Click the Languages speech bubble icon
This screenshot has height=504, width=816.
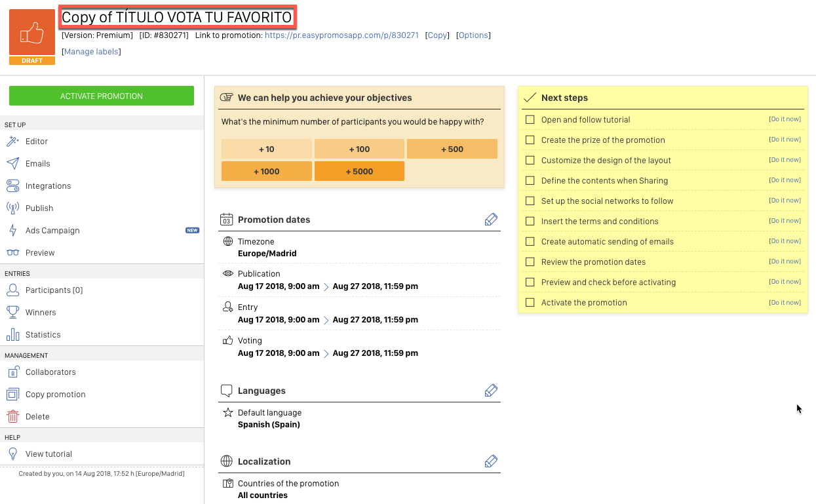coord(226,391)
